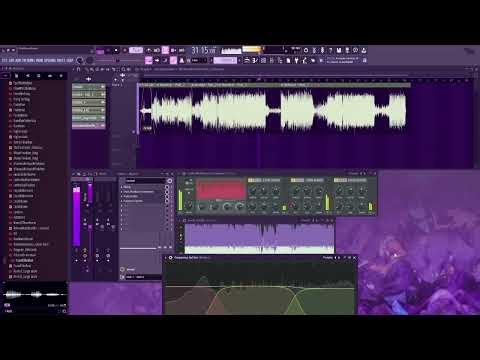Click the file icon in browser toolbar
Screen dimensions: 480x360
coord(17,76)
